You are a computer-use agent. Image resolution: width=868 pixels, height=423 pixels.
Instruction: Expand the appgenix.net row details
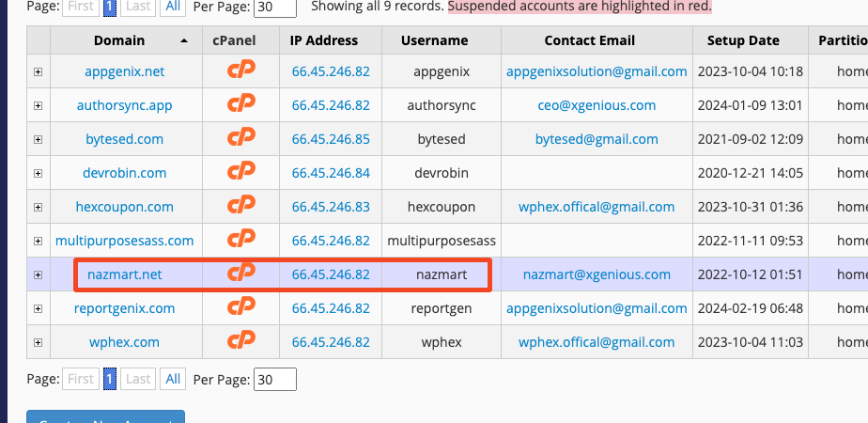[x=39, y=72]
